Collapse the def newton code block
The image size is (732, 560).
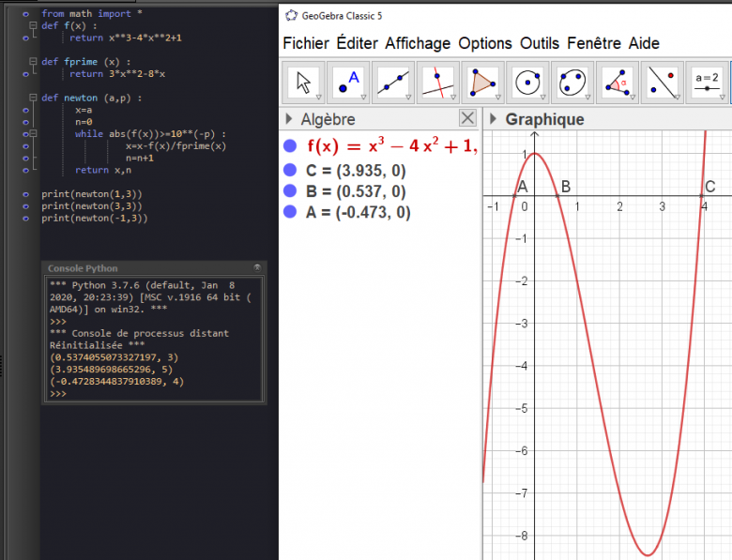tap(33, 97)
